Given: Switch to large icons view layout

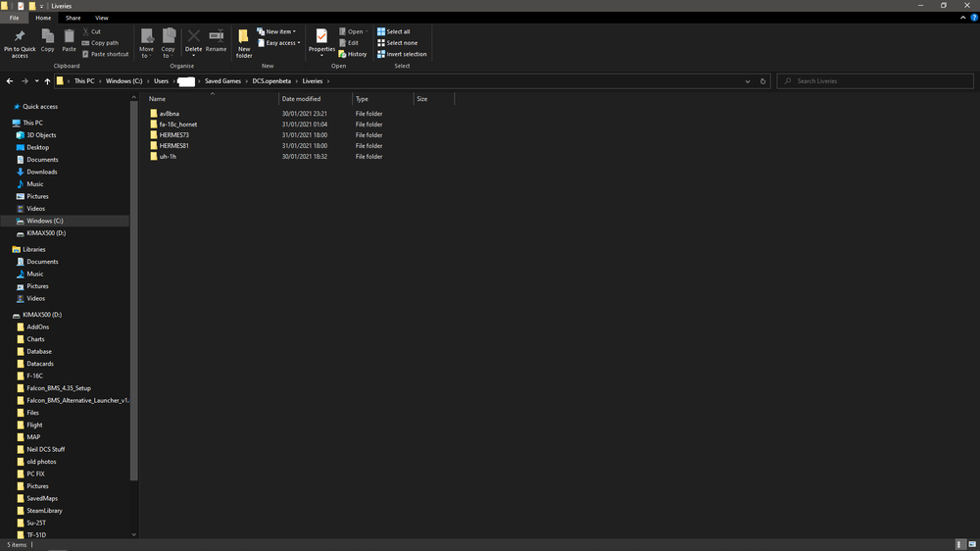Looking at the screenshot, I should (972, 545).
